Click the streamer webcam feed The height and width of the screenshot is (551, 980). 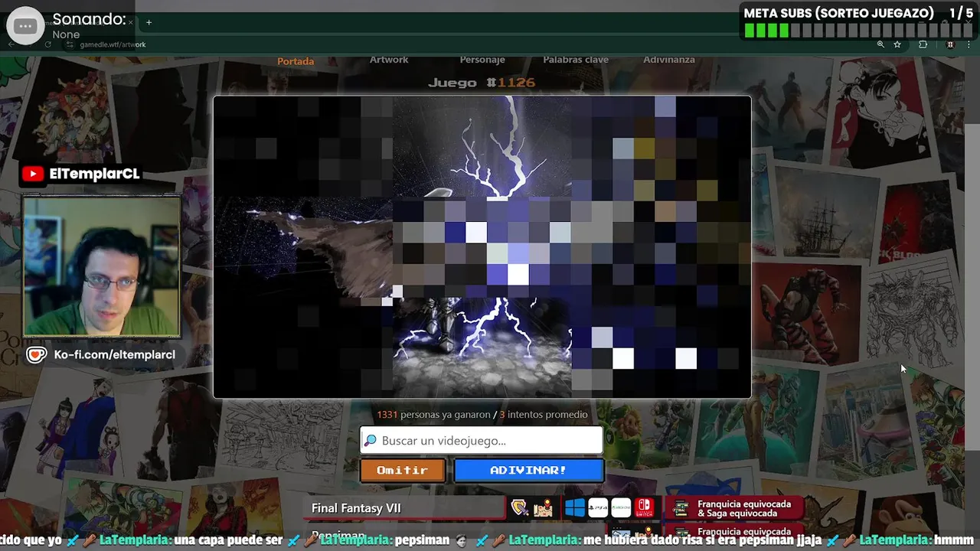pyautogui.click(x=102, y=266)
